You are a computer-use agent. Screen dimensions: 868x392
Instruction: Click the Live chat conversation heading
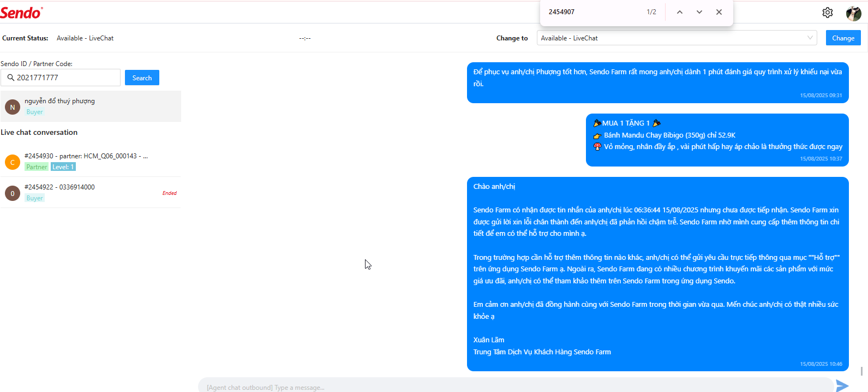[x=39, y=132]
